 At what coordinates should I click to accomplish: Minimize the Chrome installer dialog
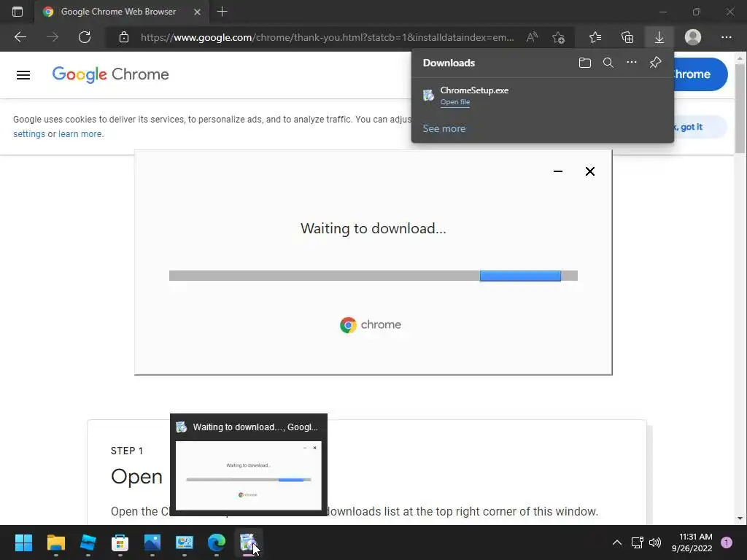click(558, 171)
